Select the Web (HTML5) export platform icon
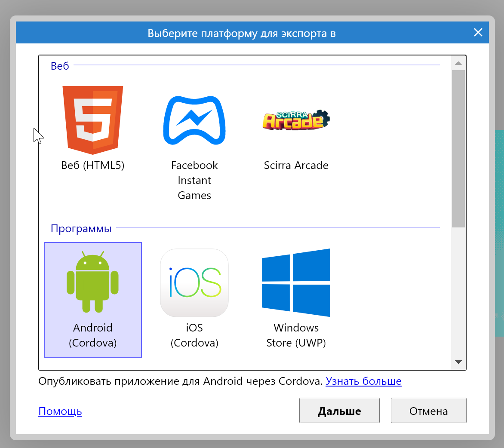504x448 pixels. tap(92, 120)
